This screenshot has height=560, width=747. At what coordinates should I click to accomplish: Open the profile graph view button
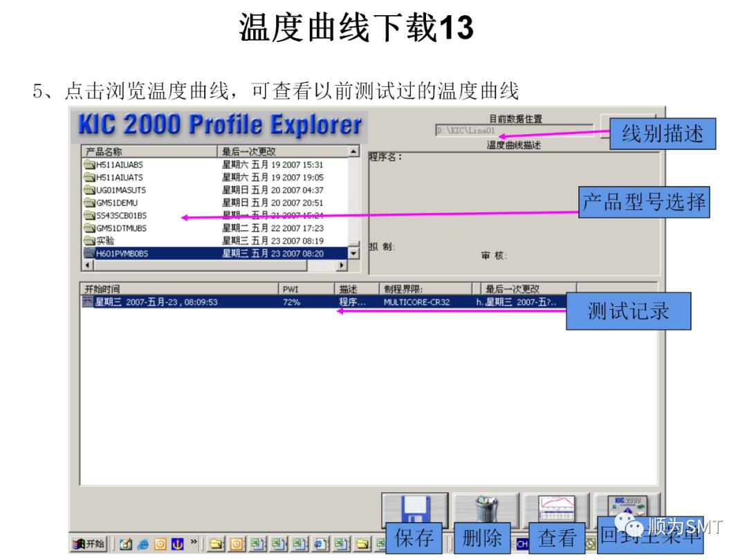[x=556, y=509]
